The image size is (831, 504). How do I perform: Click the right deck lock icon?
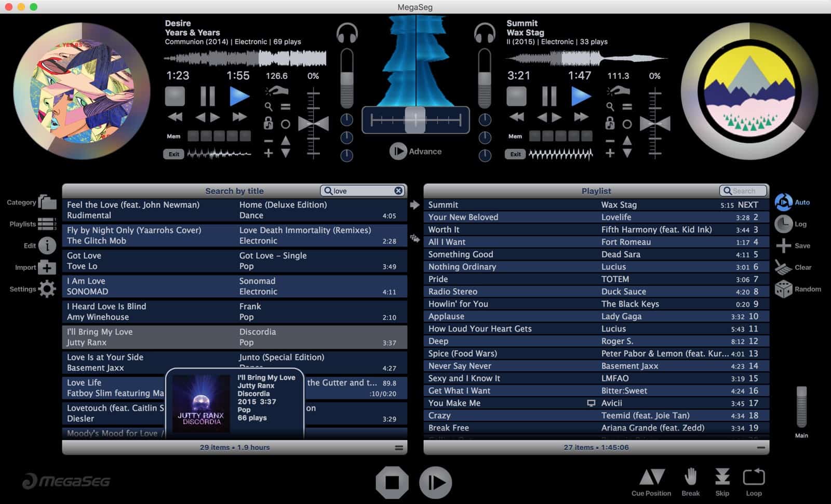(x=610, y=124)
